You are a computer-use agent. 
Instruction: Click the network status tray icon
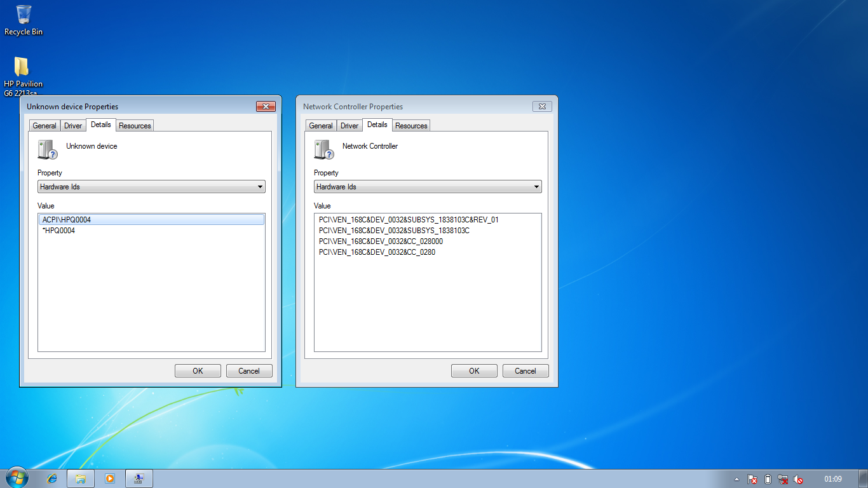783,479
